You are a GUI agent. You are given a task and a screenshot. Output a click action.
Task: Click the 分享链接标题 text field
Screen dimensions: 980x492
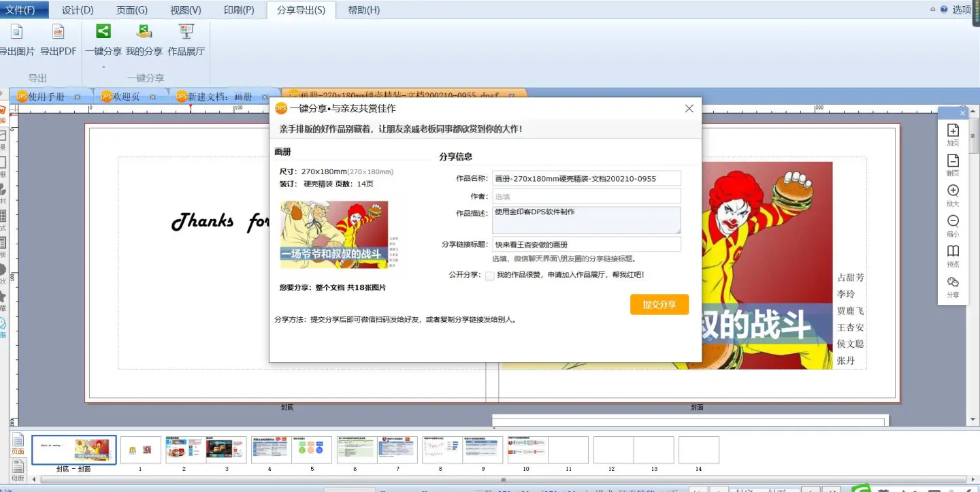(586, 244)
